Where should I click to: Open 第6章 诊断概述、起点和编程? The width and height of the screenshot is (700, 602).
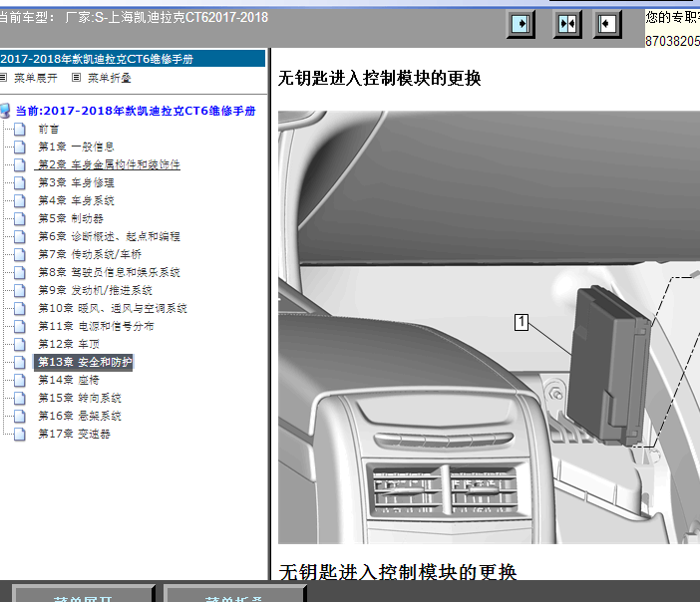click(x=109, y=236)
